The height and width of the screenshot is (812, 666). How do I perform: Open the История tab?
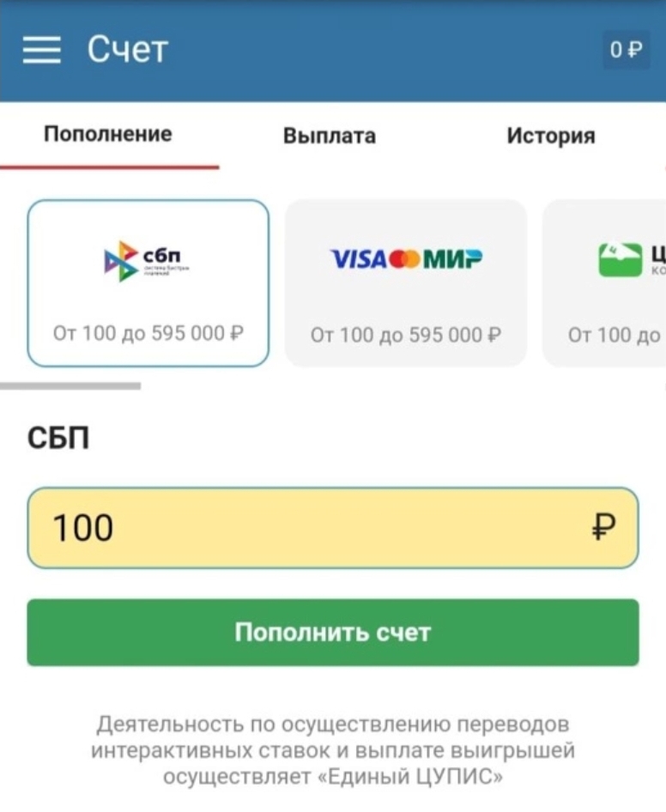coord(550,136)
